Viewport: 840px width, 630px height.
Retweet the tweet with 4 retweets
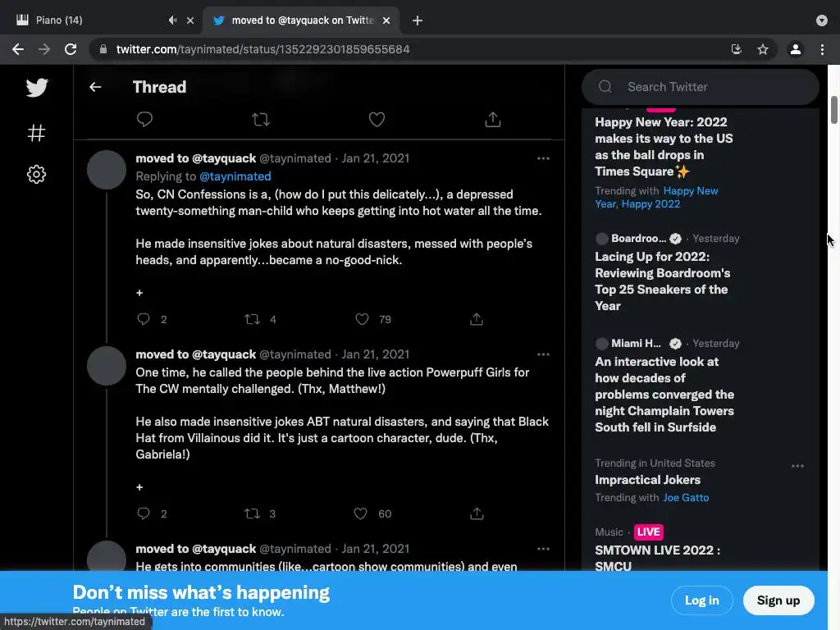(252, 319)
